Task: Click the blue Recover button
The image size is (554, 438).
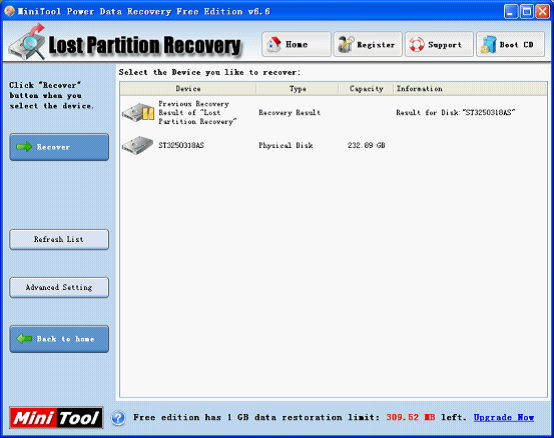Action: click(x=59, y=147)
